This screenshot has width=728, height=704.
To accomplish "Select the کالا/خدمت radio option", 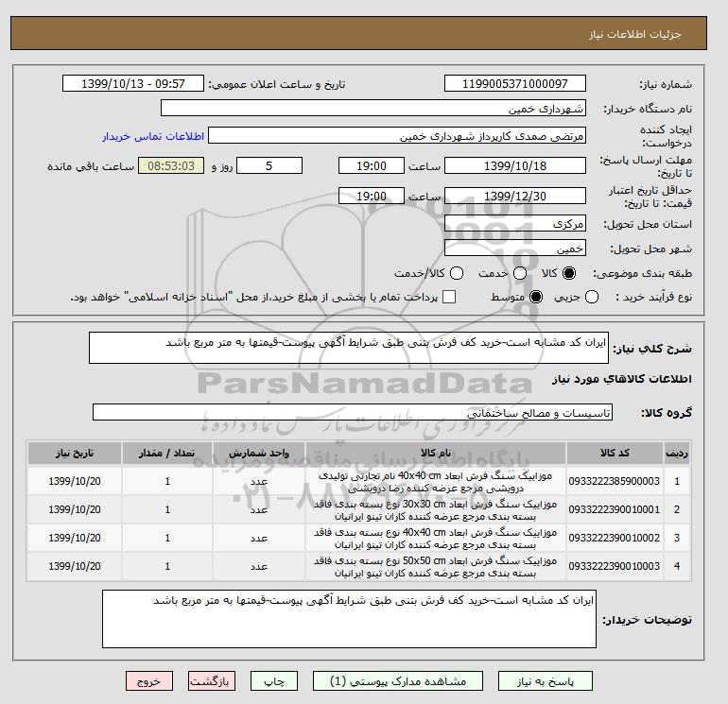I will click(x=457, y=273).
